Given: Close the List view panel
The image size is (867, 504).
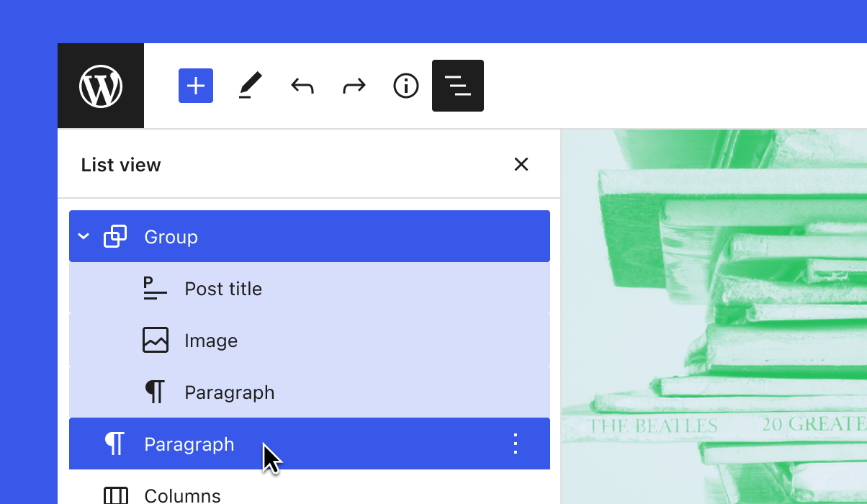Looking at the screenshot, I should pyautogui.click(x=521, y=164).
